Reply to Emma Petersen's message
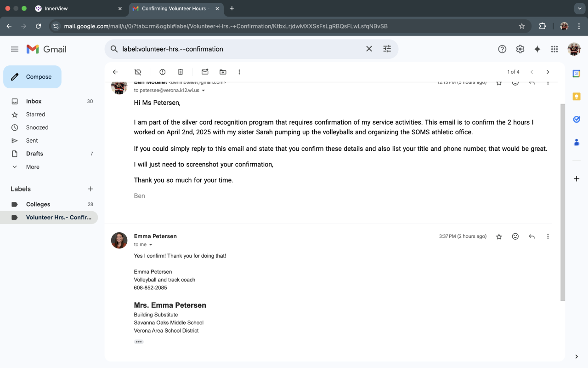 [x=531, y=236]
